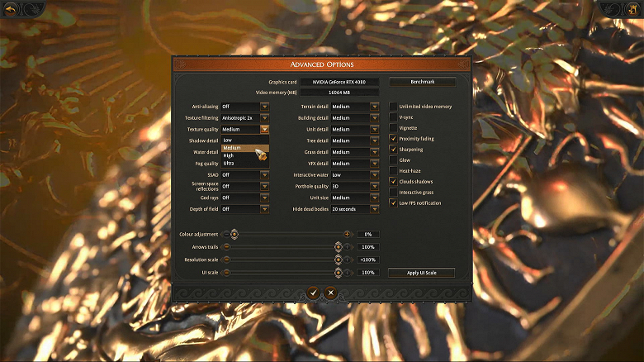Viewport: 644px width, 362px height.
Task: Click the Resolution scale slider handle
Action: click(x=338, y=260)
